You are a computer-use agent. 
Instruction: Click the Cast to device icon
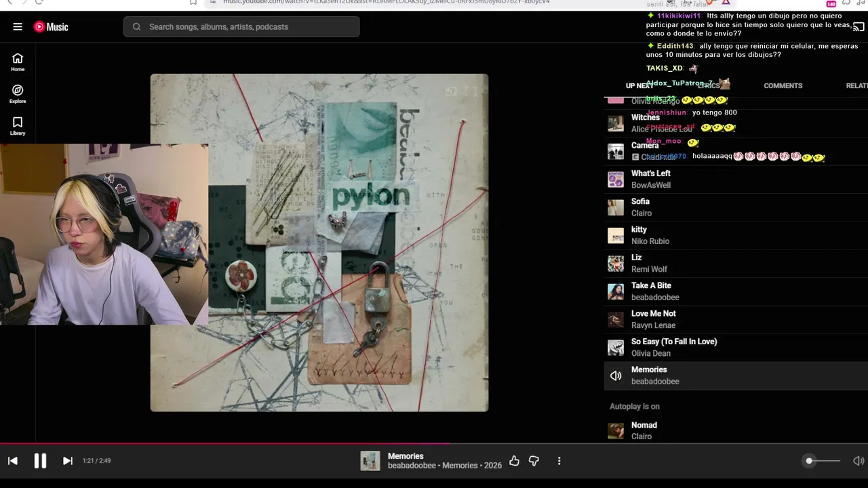pyautogui.click(x=859, y=27)
